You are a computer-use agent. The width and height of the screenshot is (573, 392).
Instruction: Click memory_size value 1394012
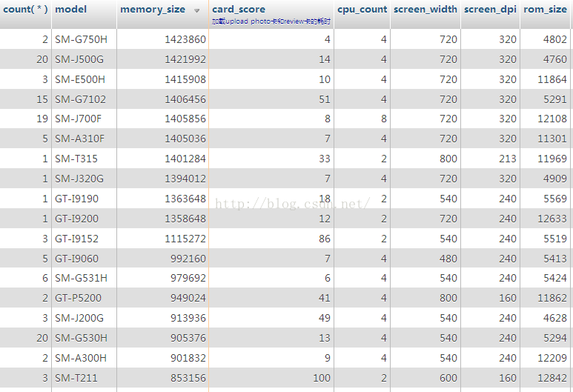185,179
